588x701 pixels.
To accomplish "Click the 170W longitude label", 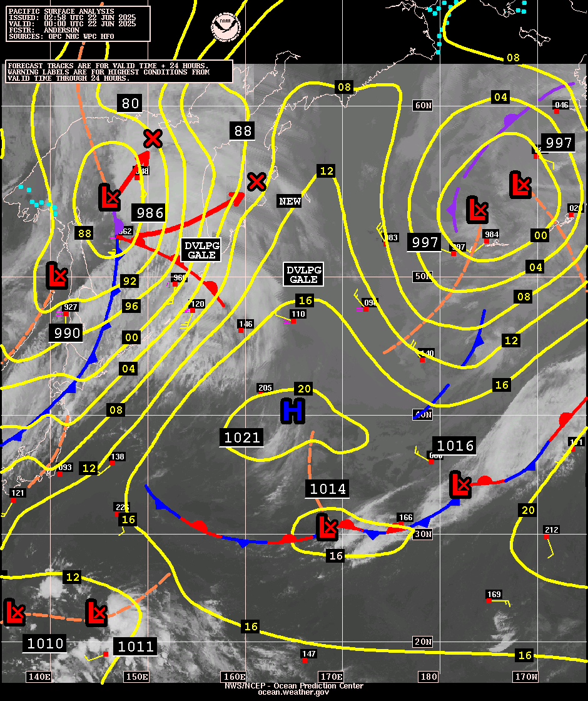I will click(526, 677).
